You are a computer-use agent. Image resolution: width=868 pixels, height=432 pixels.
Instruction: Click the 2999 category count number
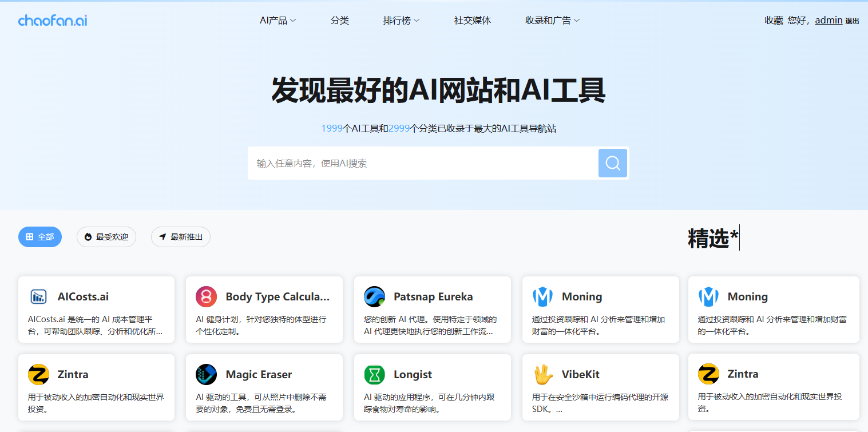point(399,129)
